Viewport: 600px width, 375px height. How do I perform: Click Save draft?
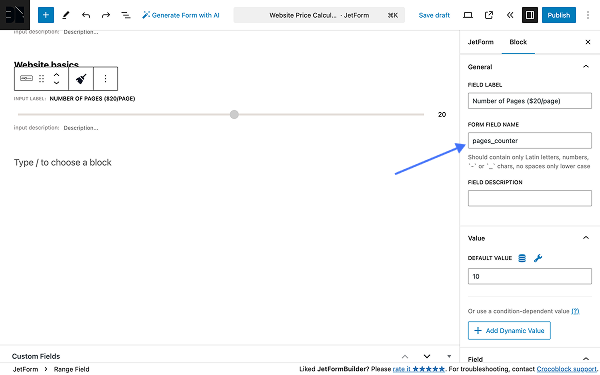point(434,15)
